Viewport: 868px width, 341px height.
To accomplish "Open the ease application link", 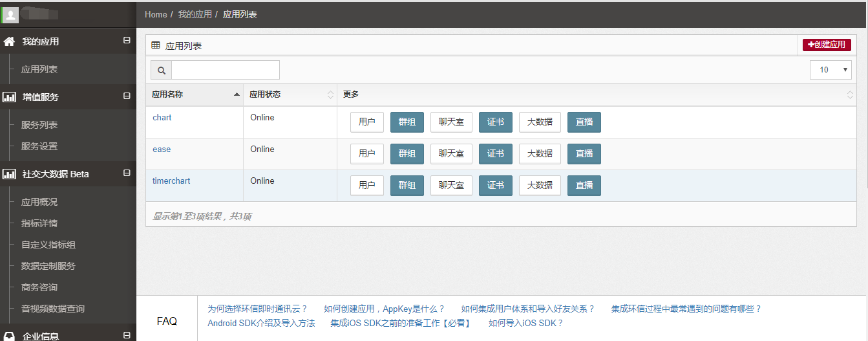I will pyautogui.click(x=162, y=149).
